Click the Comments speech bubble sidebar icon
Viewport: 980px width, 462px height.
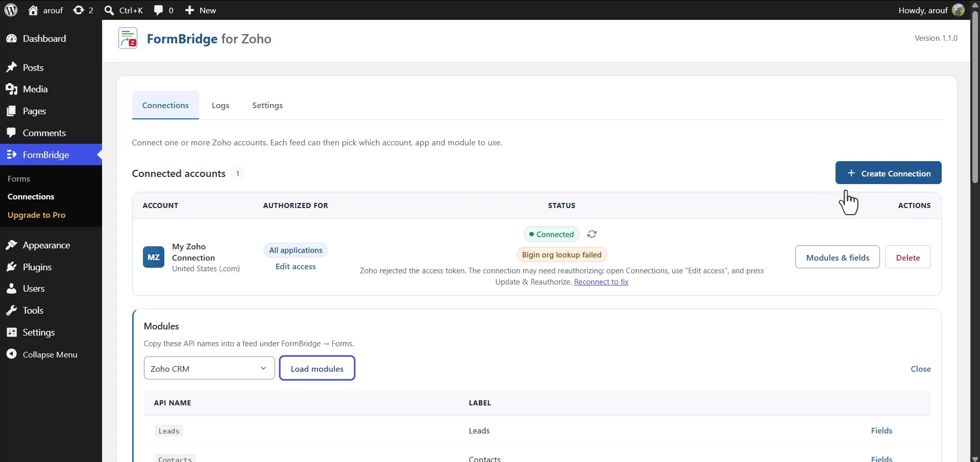point(11,133)
